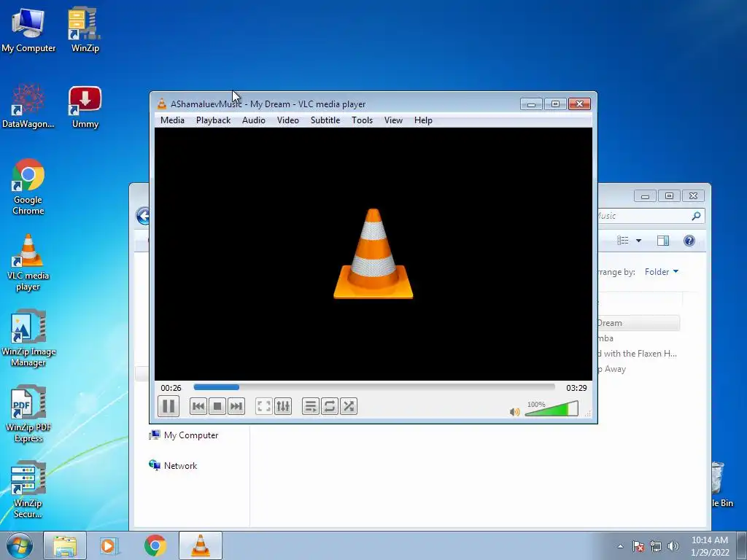Open the Windows Start menu

pos(20,545)
